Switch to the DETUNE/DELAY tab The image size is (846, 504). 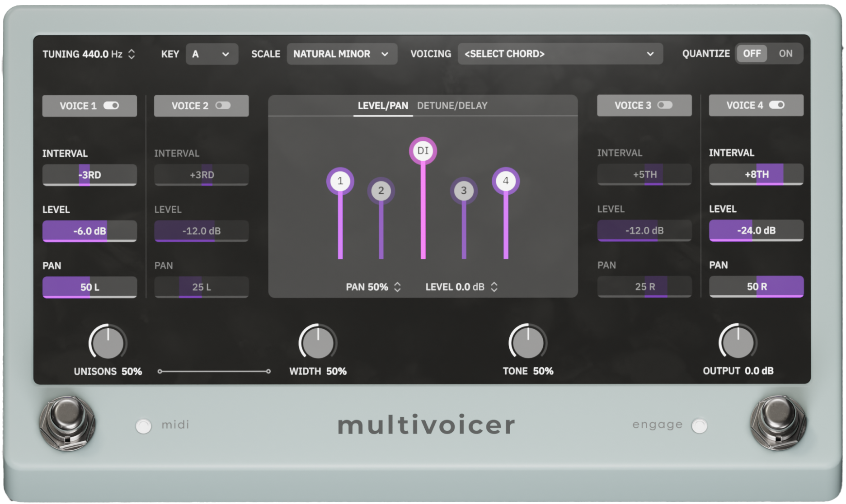(452, 106)
